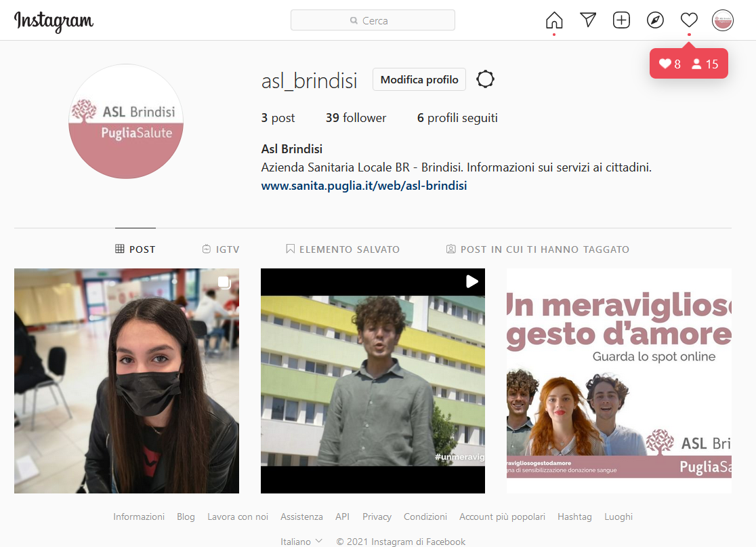Click the video play icon on second post

(x=471, y=282)
